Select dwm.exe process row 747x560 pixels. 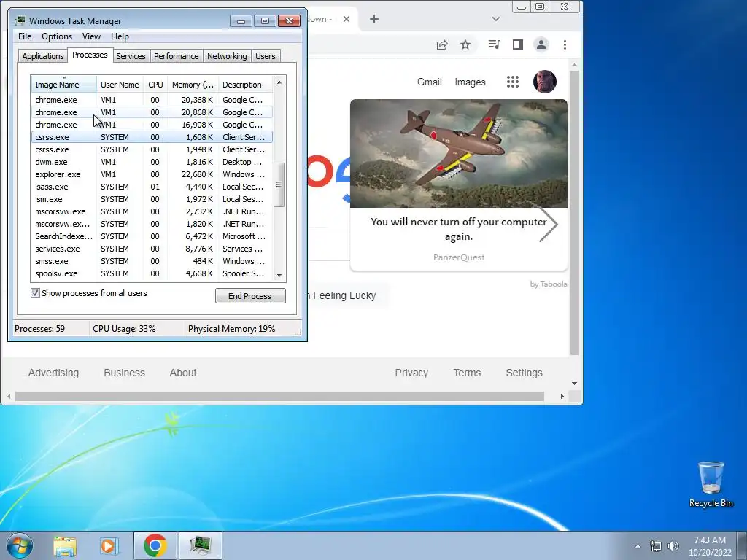pos(152,162)
